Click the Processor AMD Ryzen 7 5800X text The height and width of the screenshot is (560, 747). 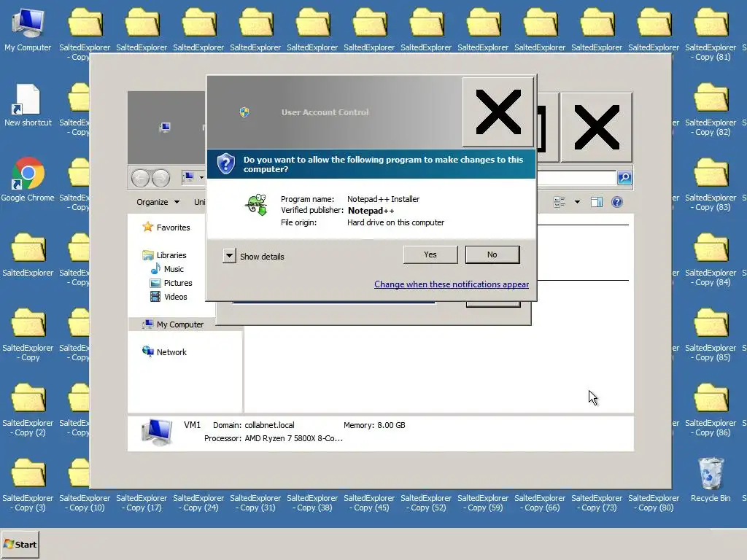[x=274, y=438]
